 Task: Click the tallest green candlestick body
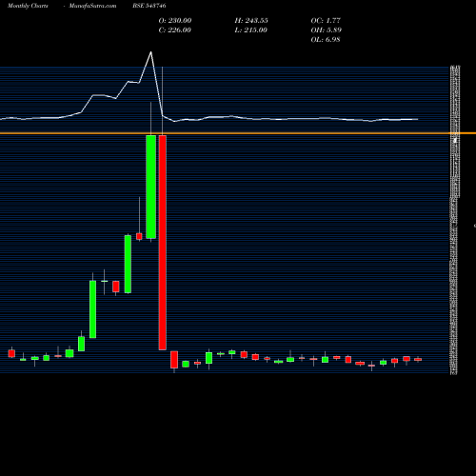[151, 187]
